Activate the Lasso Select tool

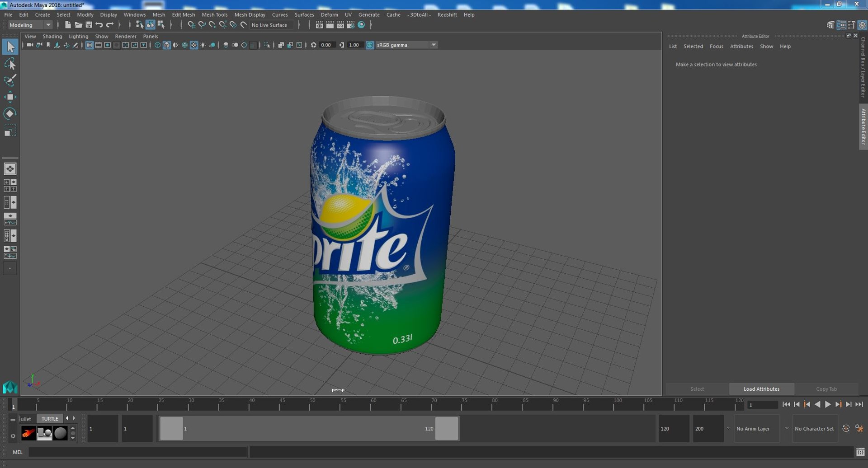click(10, 64)
